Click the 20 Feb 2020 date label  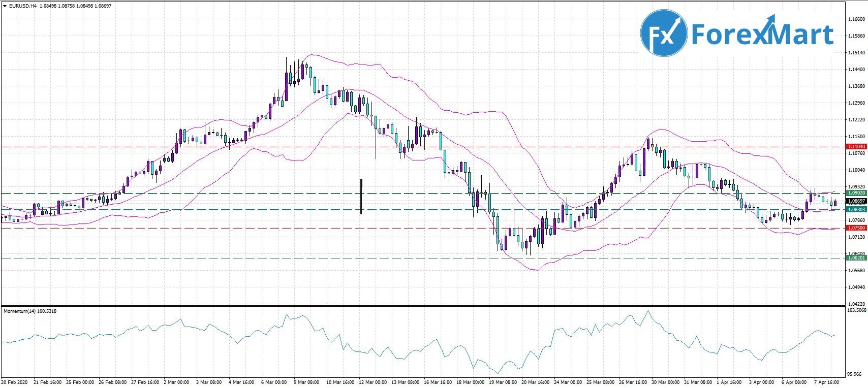[15, 382]
